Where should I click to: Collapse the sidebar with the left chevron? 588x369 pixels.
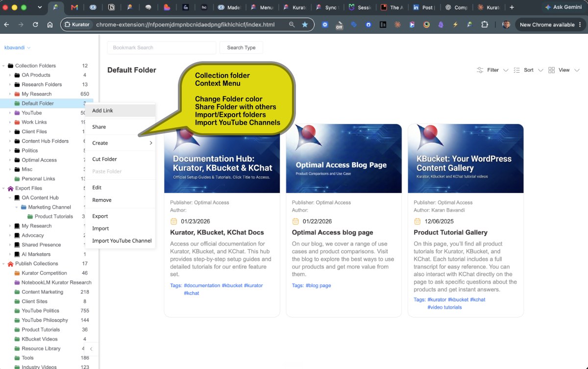[x=91, y=349]
